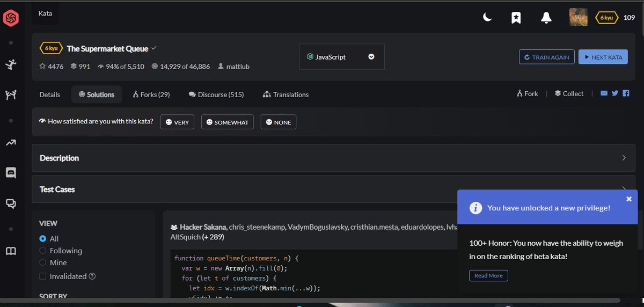The width and height of the screenshot is (644, 307).
Task: Click the info icon in notification popup
Action: coord(475,208)
